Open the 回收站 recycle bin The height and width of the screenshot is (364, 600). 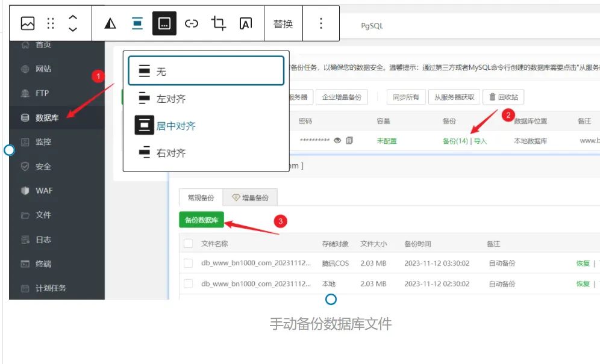pyautogui.click(x=504, y=97)
